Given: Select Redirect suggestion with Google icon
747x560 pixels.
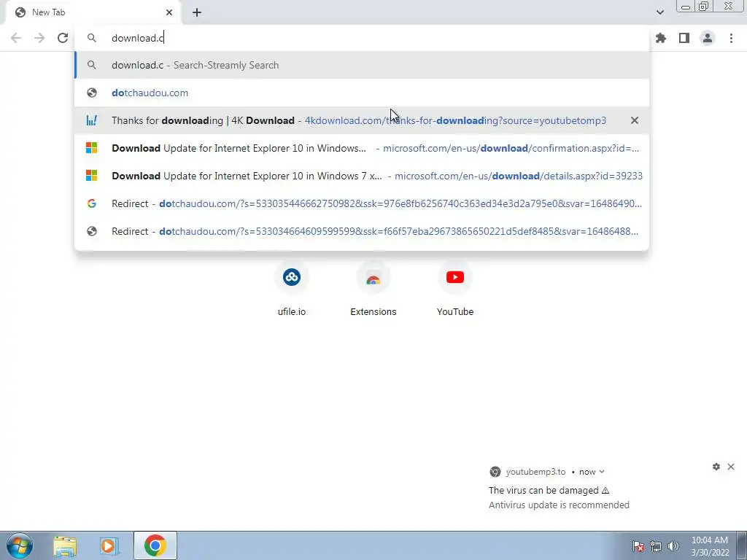Looking at the screenshot, I should pyautogui.click(x=362, y=203).
